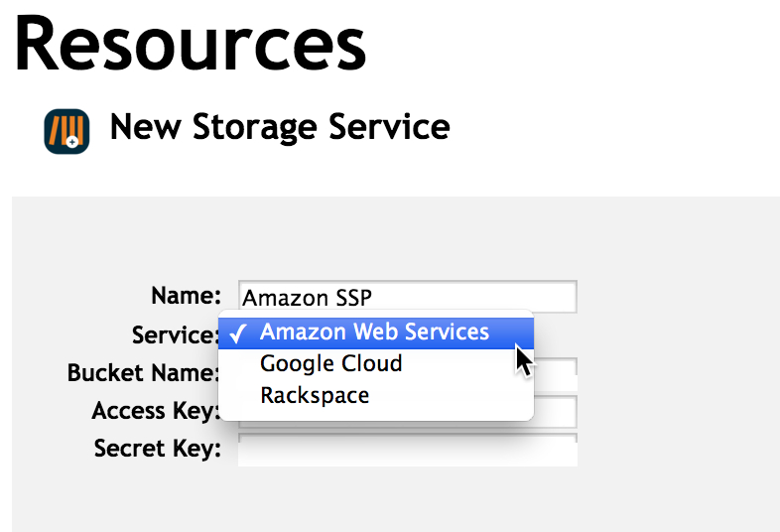The image size is (780, 532).
Task: Click the New Storage Service title text
Action: point(280,127)
